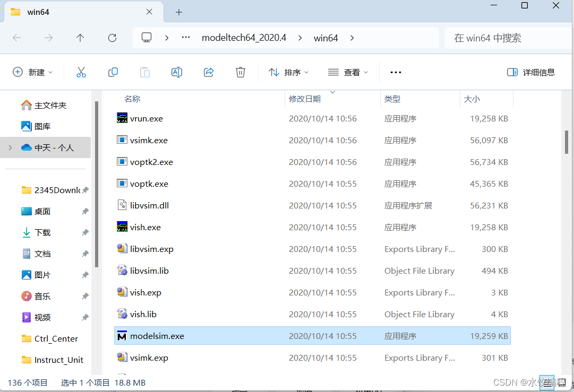Open the 排序 (Sort) dropdown
Image resolution: width=574 pixels, height=392 pixels.
tap(288, 72)
